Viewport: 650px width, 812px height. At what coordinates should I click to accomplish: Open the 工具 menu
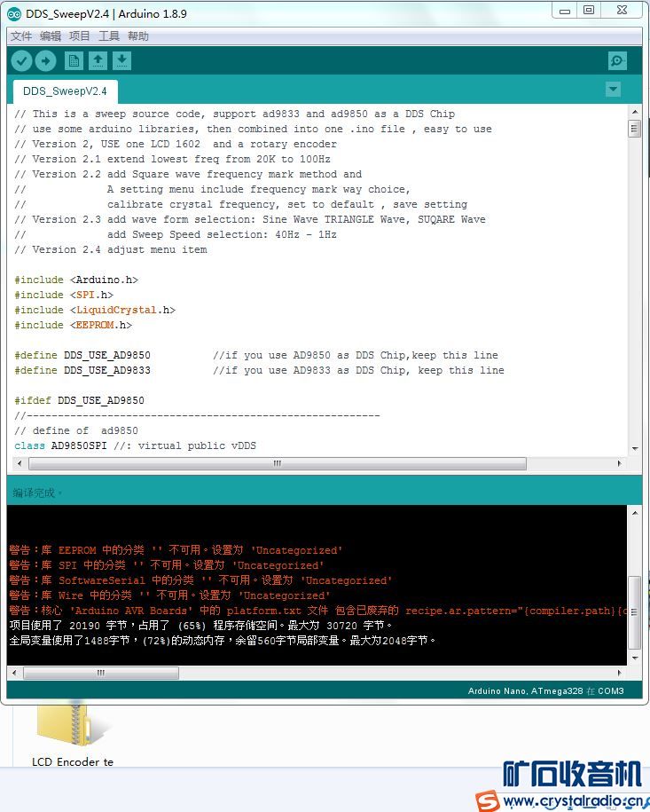click(109, 36)
